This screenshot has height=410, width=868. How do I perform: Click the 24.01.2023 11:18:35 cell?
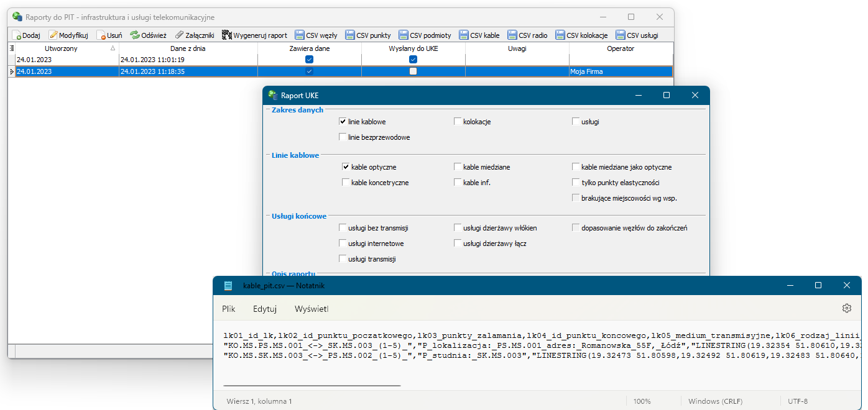[188, 71]
